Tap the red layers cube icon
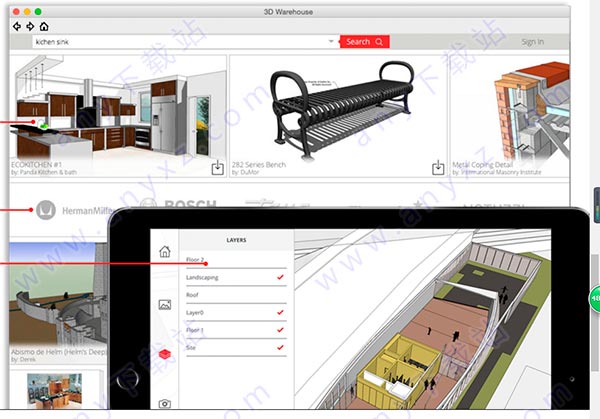 coord(165,354)
